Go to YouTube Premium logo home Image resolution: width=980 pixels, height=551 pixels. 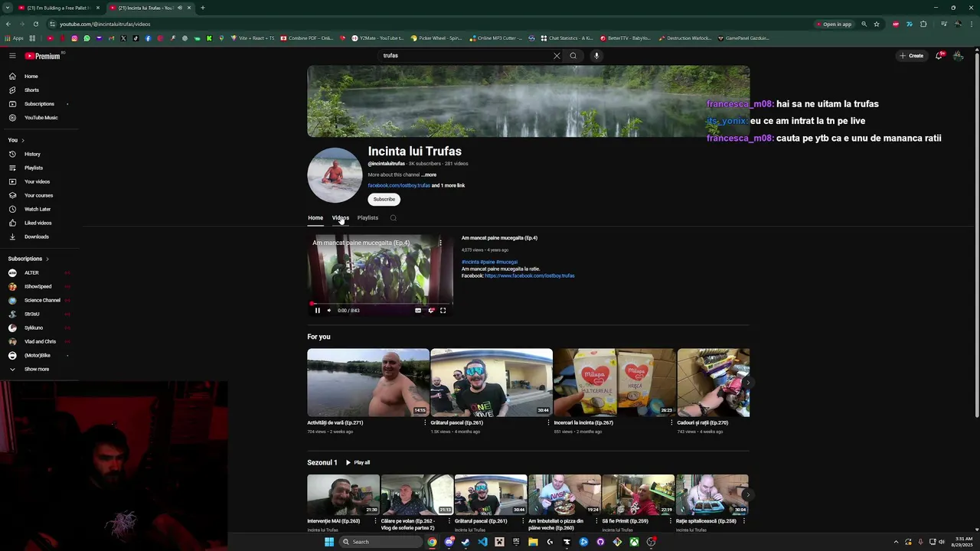coord(42,56)
